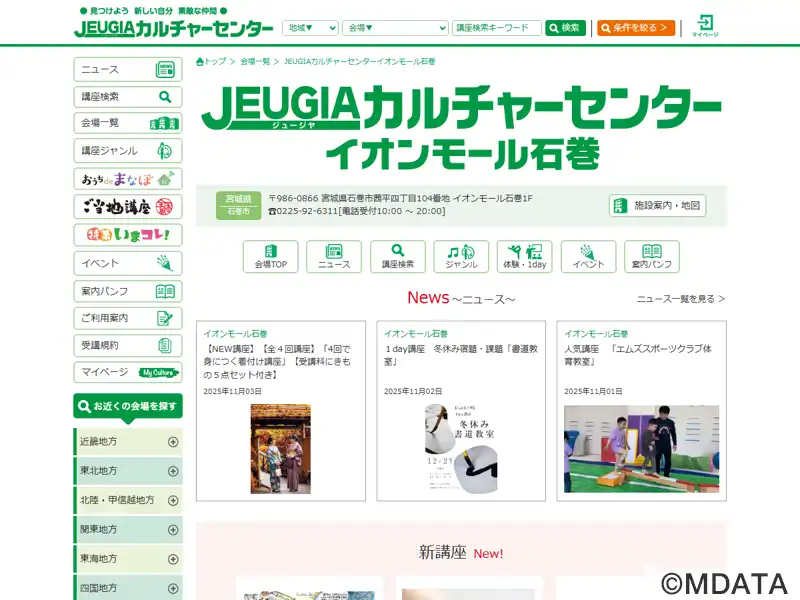
Task: Click the おうちdeまなぼ banner
Action: pos(128,179)
